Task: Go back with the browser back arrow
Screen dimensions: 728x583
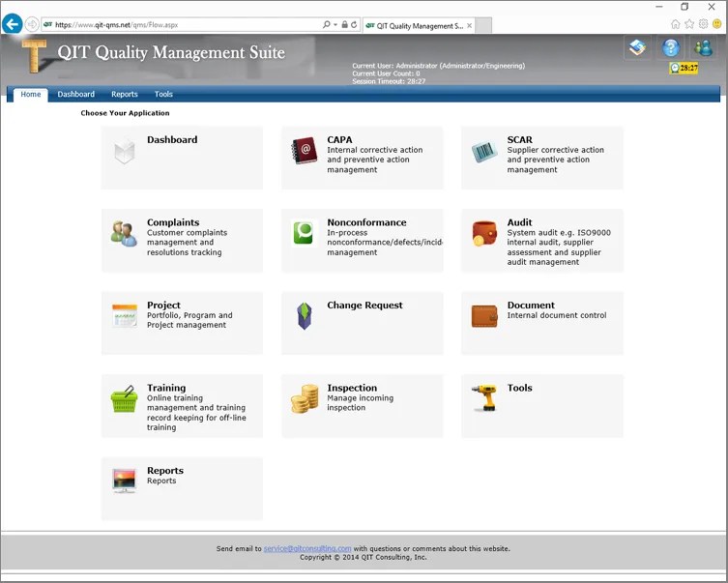Action: click(x=12, y=24)
